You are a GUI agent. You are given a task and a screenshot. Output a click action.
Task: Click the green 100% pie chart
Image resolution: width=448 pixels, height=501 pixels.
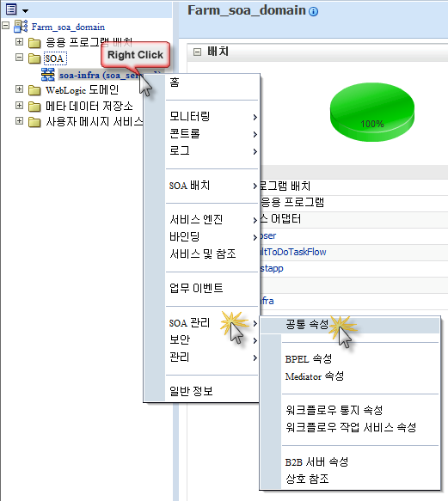(x=371, y=112)
